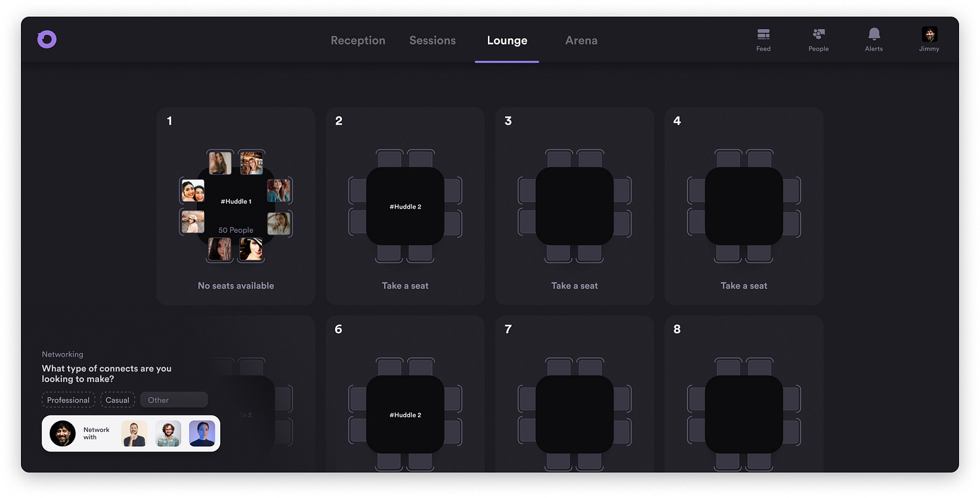
Task: Click the #Huddle 1 label on table 1
Action: [236, 201]
